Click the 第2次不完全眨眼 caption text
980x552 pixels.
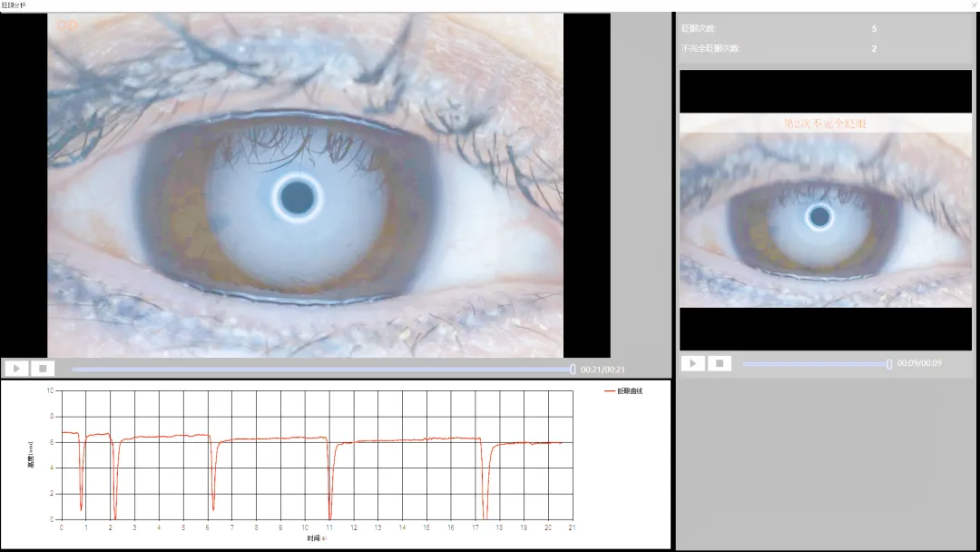point(825,123)
